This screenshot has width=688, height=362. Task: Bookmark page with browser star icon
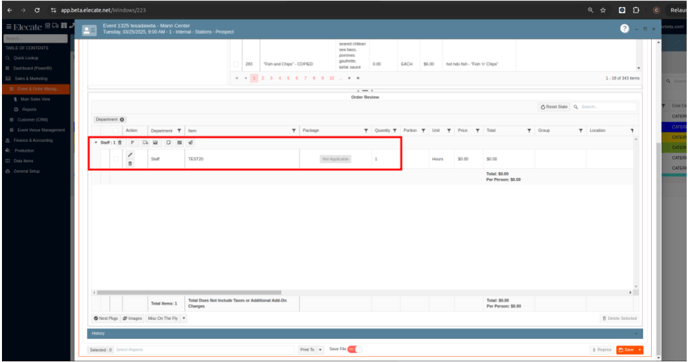pos(603,10)
